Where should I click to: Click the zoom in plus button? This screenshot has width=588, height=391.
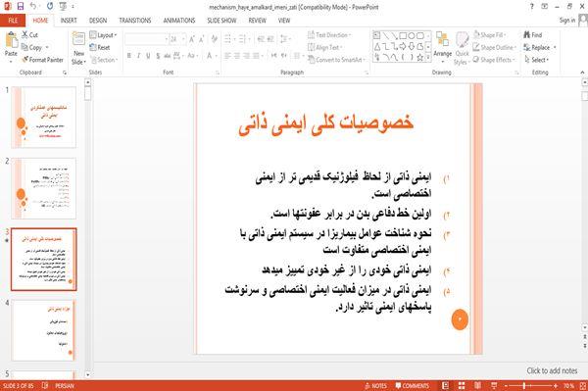556,385
